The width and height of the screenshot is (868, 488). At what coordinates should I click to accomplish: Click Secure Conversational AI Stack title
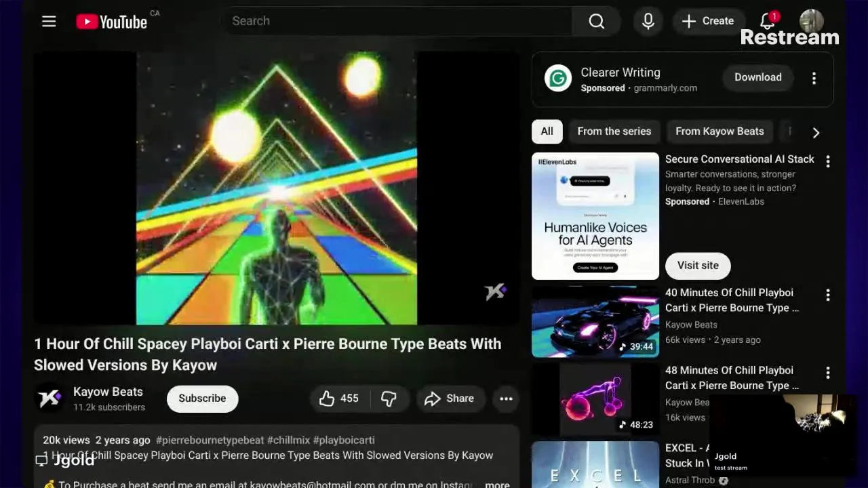[x=740, y=159]
